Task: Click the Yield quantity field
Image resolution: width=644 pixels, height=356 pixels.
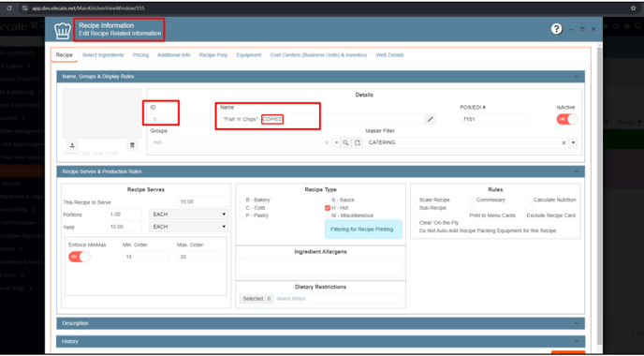Action: [124, 227]
